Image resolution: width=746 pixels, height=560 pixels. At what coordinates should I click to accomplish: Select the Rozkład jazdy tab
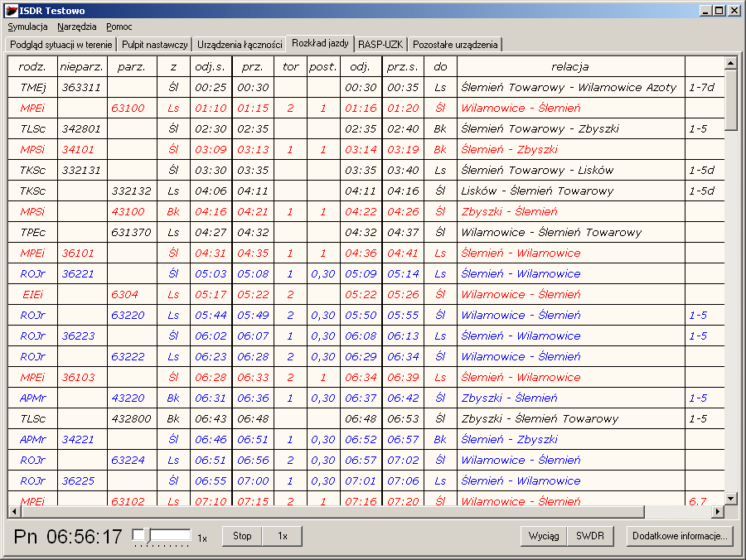pyautogui.click(x=320, y=43)
